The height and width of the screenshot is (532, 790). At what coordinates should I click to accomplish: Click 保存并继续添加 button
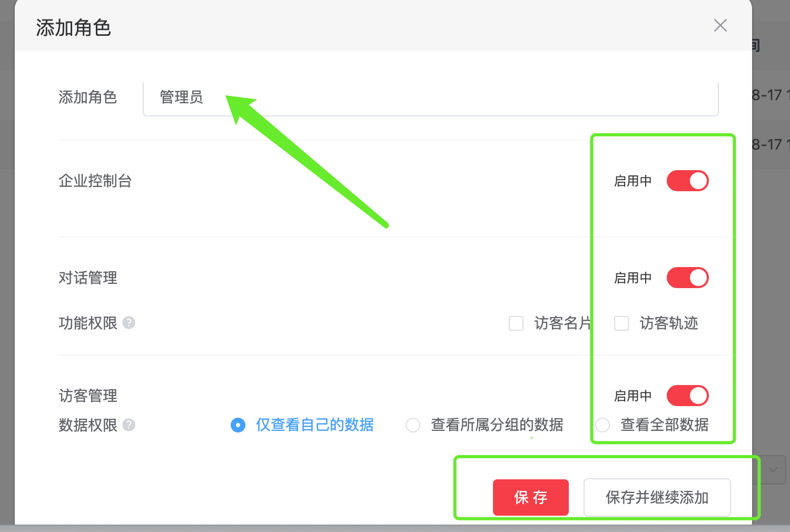657,497
